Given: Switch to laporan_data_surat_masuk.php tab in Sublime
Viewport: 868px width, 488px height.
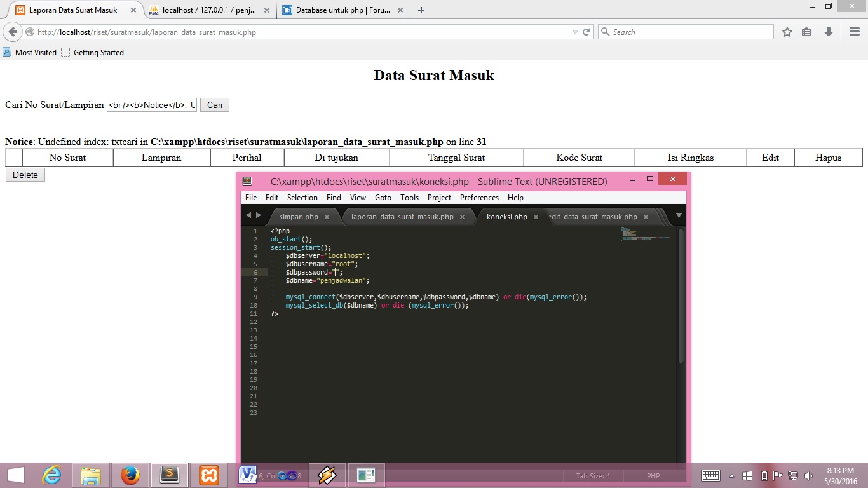Looking at the screenshot, I should [402, 217].
